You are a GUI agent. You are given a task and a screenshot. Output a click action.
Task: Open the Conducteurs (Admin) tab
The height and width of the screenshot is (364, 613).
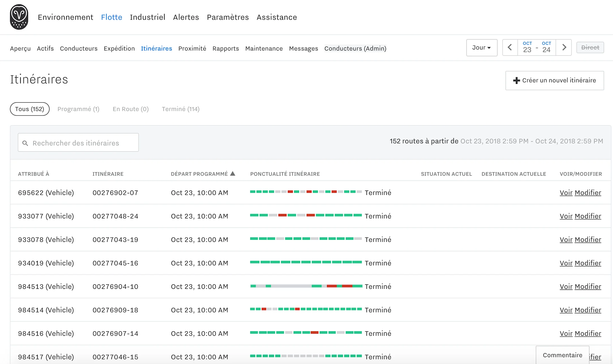(x=355, y=48)
